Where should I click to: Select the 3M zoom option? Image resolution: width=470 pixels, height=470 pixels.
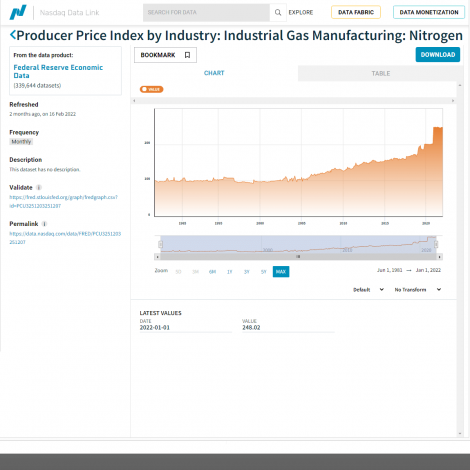pyautogui.click(x=195, y=272)
